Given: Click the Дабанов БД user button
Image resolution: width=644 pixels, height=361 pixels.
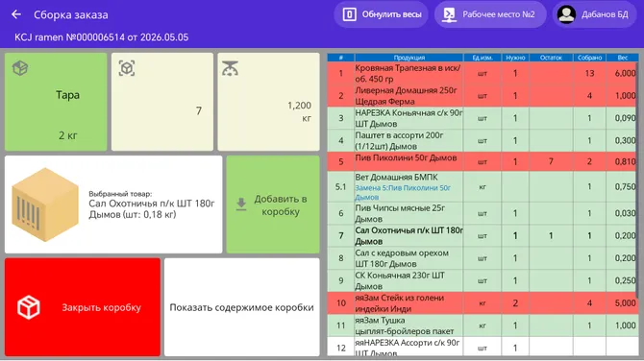Looking at the screenshot, I should tap(594, 14).
